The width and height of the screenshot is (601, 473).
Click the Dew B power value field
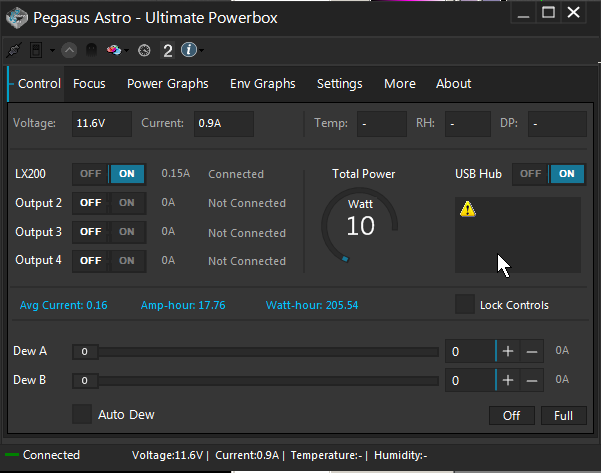(470, 380)
